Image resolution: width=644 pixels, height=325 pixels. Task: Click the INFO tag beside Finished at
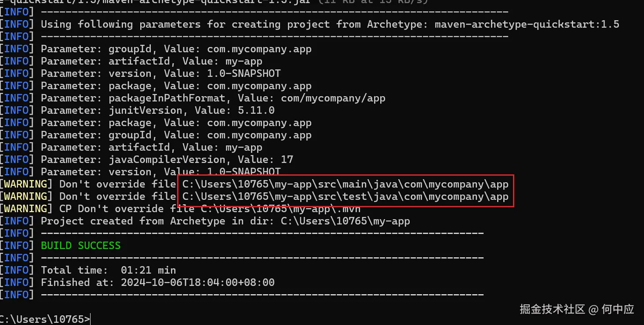(17, 282)
